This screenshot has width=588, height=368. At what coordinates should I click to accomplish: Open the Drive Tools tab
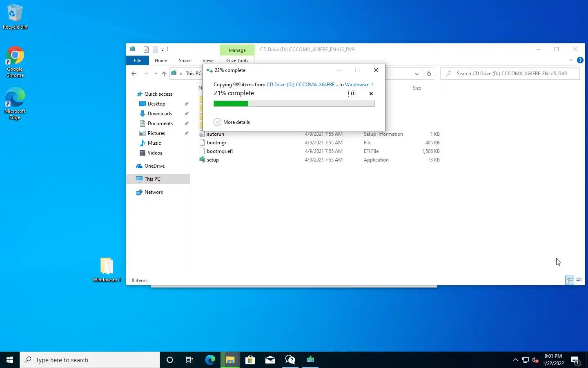point(237,61)
